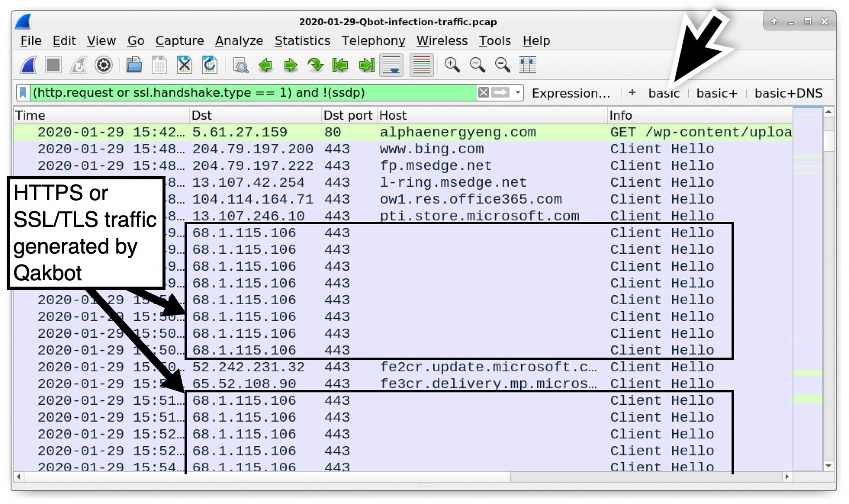Click the packet minimap overview strip
Image resolution: width=849 pixels, height=504 pixels.
tap(808, 288)
